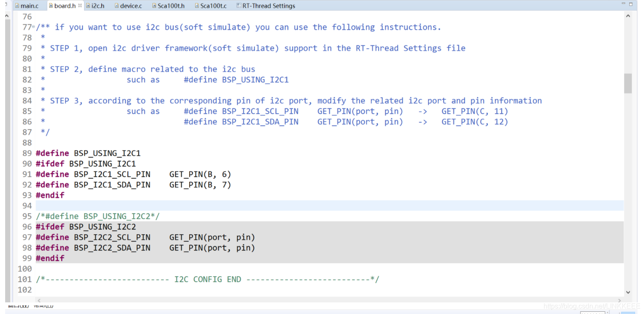Close the board.h tab with its X

(x=80, y=6)
